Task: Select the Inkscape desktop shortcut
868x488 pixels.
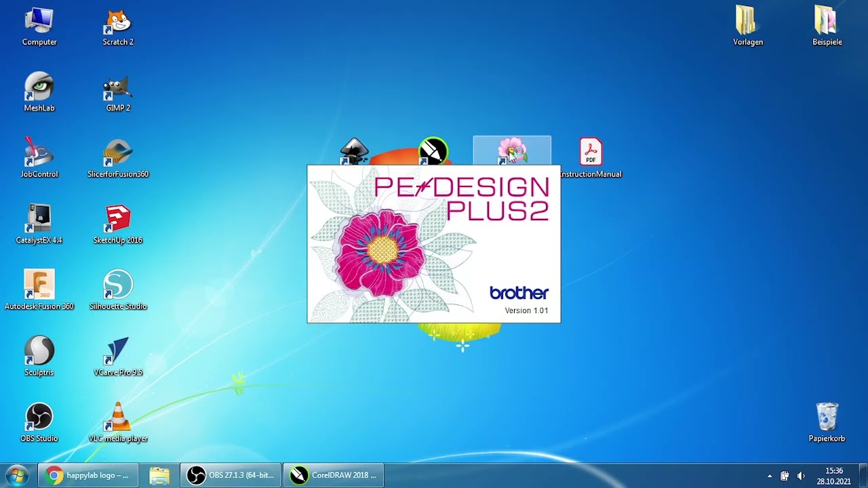Action: (354, 151)
